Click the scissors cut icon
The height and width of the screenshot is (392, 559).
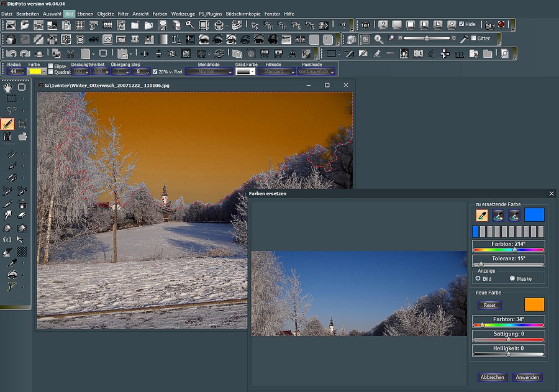pyautogui.click(x=70, y=54)
